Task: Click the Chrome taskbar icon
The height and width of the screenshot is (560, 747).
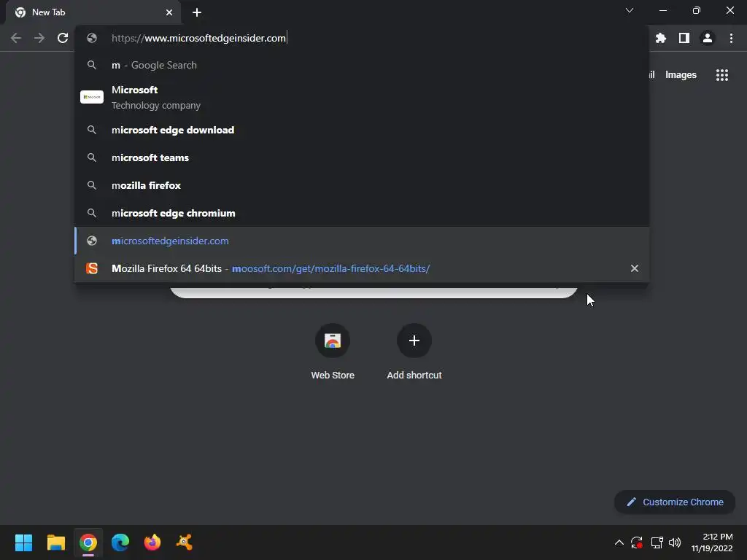Action: pos(88,542)
